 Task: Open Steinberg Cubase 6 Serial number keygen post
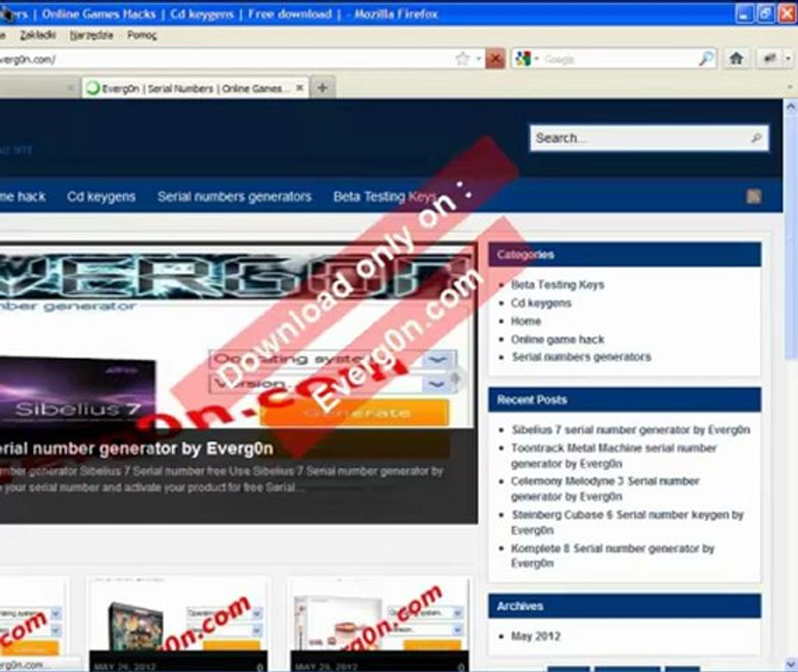[x=627, y=522]
